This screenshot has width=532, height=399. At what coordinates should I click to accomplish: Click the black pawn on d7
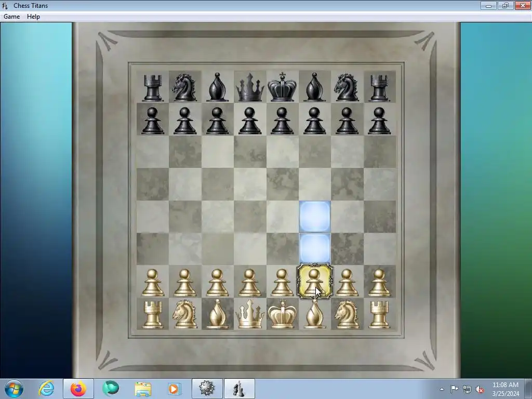pos(250,121)
